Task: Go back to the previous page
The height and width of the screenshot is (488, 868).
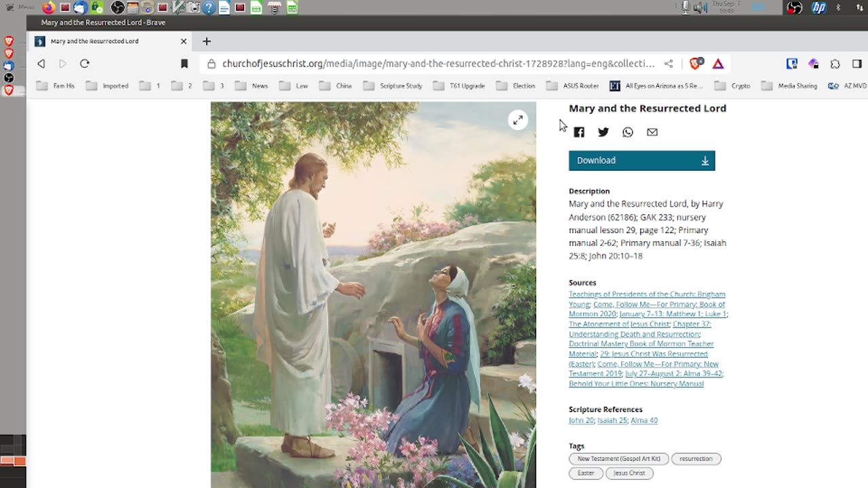Action: pyautogui.click(x=41, y=64)
